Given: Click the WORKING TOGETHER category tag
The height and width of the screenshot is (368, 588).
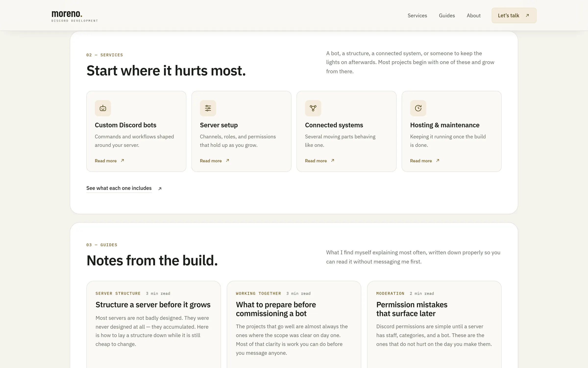Looking at the screenshot, I should [x=258, y=293].
